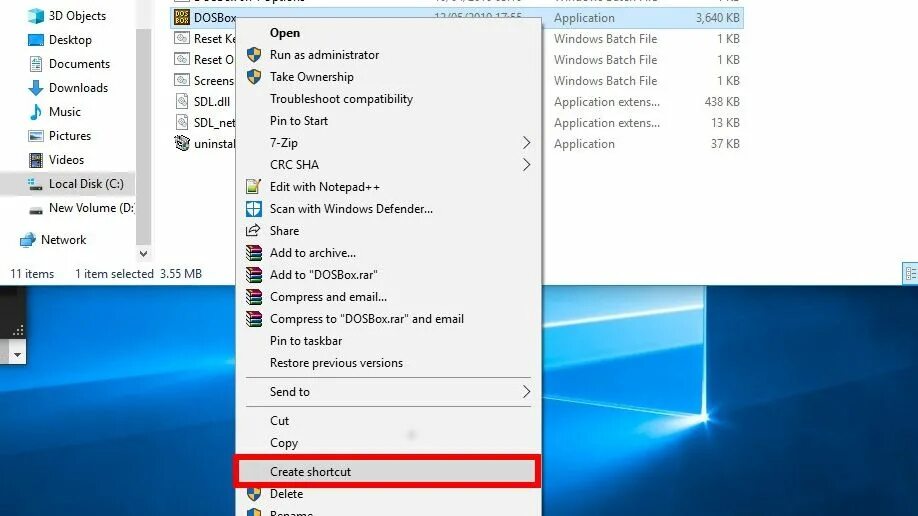918x516 pixels.
Task: Expand the Send to submenu arrow
Action: [526, 392]
